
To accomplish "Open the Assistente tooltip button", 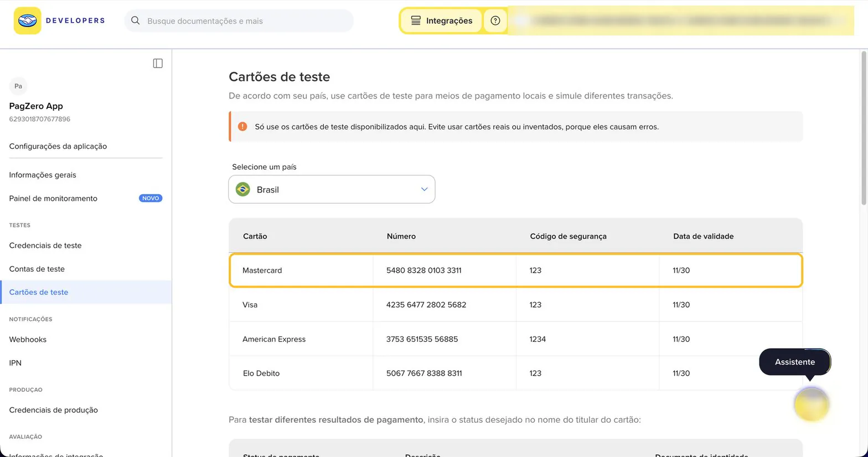I will coord(795,362).
